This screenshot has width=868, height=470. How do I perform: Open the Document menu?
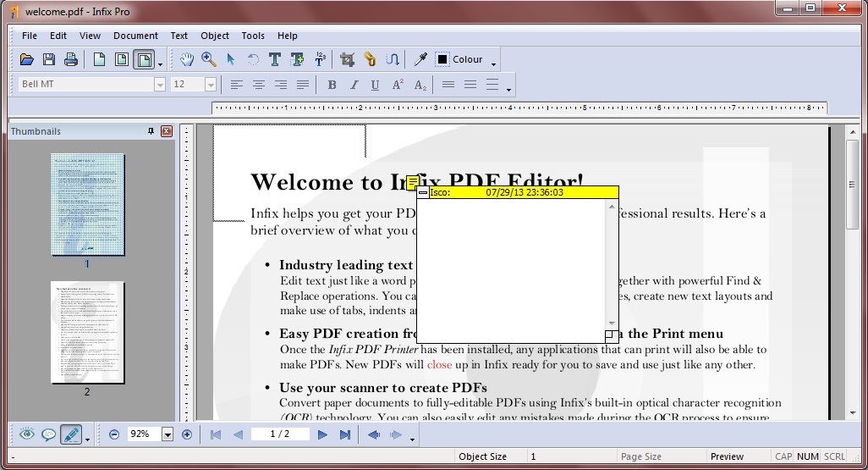coord(135,36)
